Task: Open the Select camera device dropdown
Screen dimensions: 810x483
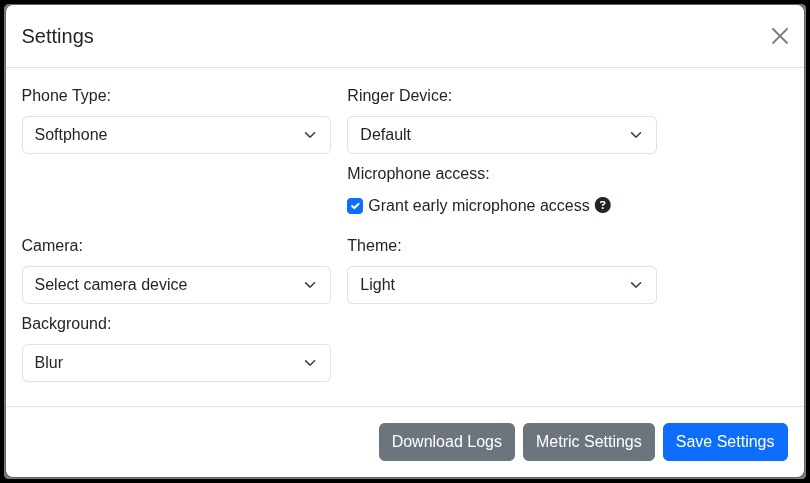Action: click(176, 285)
